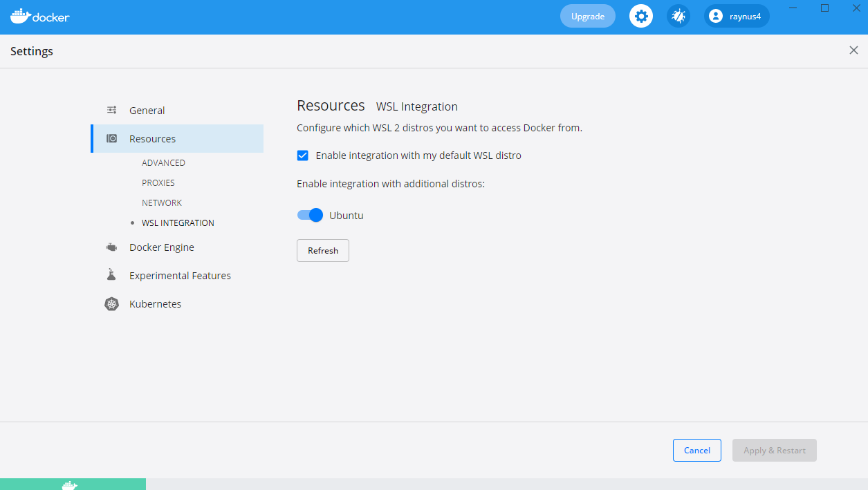Click the Docker Engine whale icon

point(111,247)
